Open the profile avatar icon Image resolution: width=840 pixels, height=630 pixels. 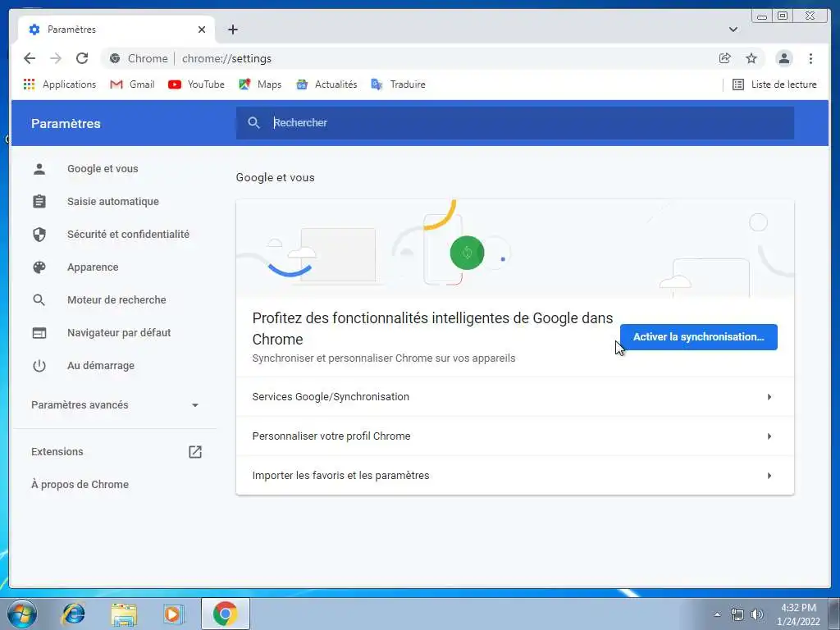coord(783,58)
